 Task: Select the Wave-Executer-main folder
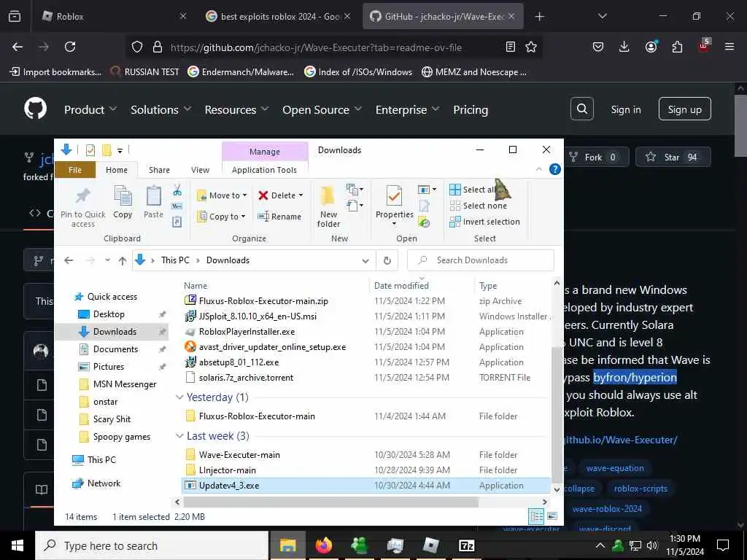click(239, 455)
